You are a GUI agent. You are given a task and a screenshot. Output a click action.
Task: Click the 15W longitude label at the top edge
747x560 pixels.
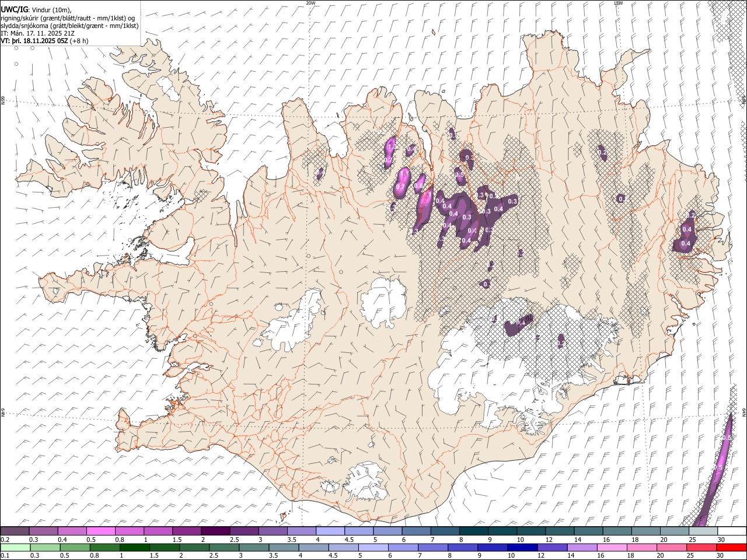point(618,3)
